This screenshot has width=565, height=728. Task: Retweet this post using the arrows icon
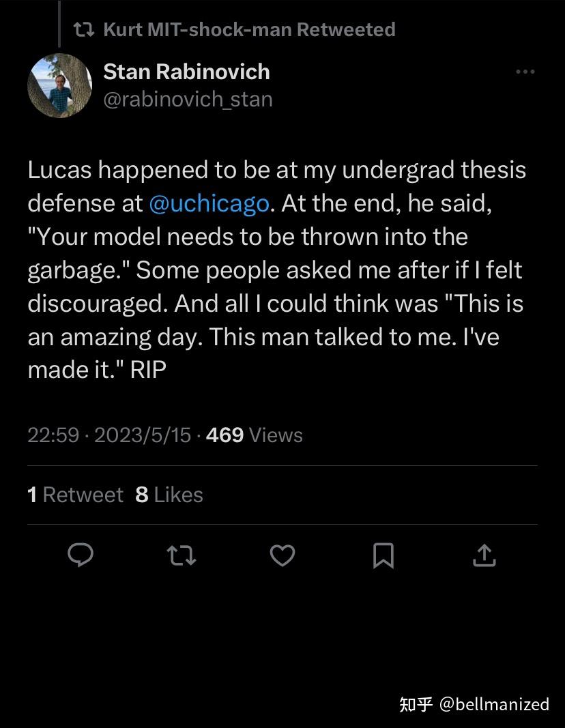coord(182,555)
